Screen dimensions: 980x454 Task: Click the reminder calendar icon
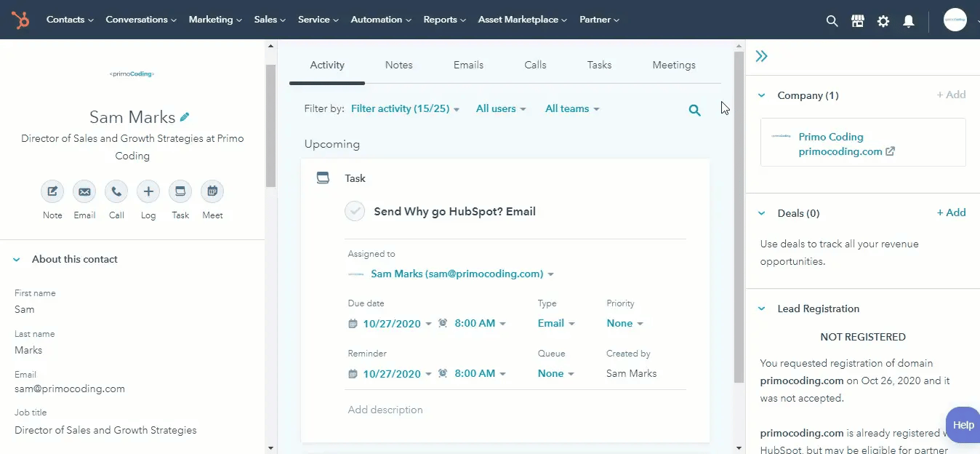coord(353,374)
